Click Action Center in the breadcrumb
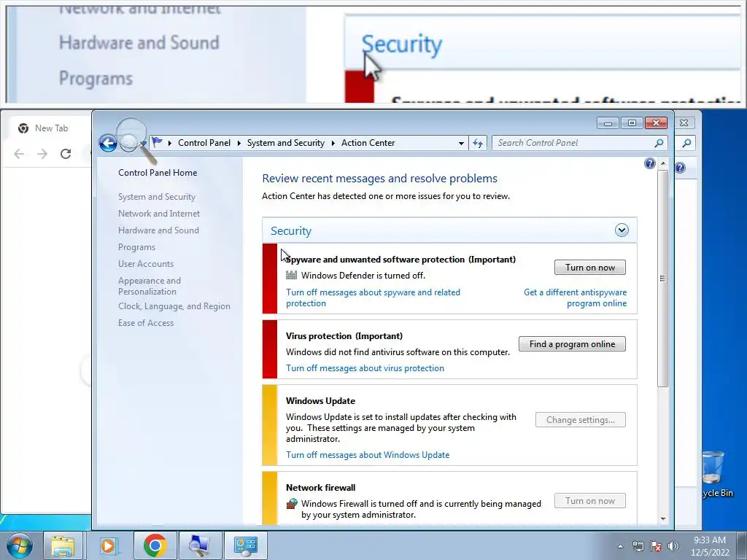This screenshot has width=747, height=560. [368, 143]
